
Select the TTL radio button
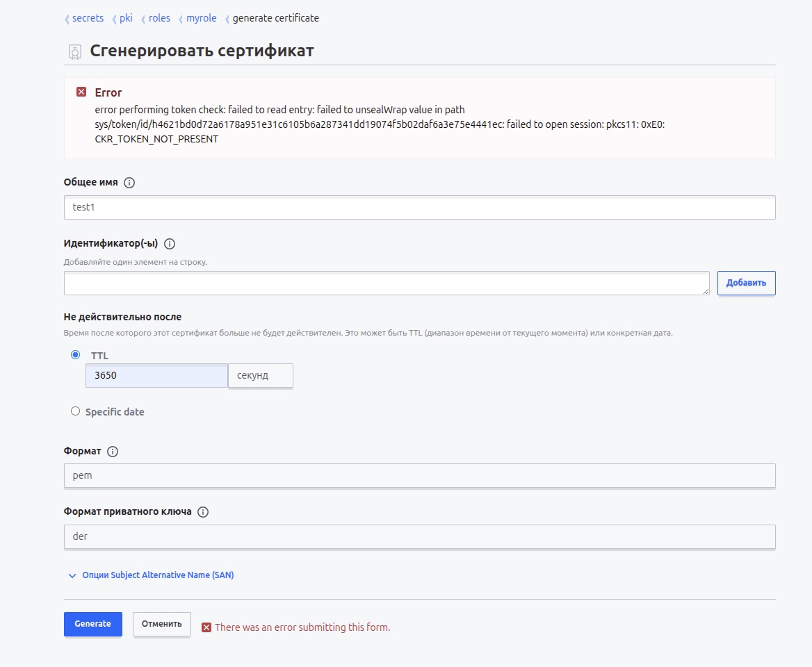click(76, 355)
